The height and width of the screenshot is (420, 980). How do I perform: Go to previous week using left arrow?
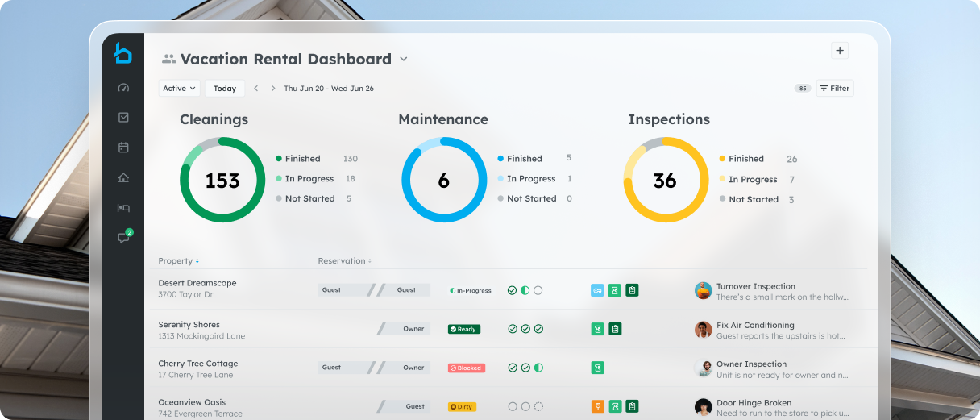click(x=255, y=89)
